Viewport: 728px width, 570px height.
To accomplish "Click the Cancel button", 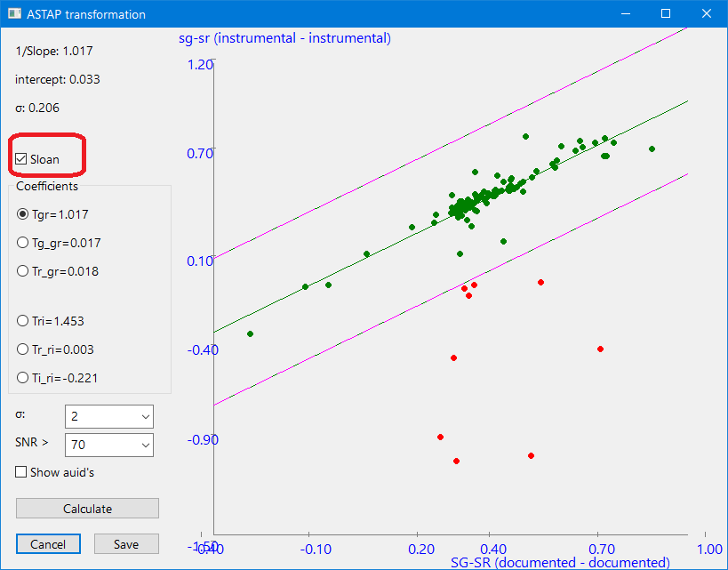I will pyautogui.click(x=48, y=544).
